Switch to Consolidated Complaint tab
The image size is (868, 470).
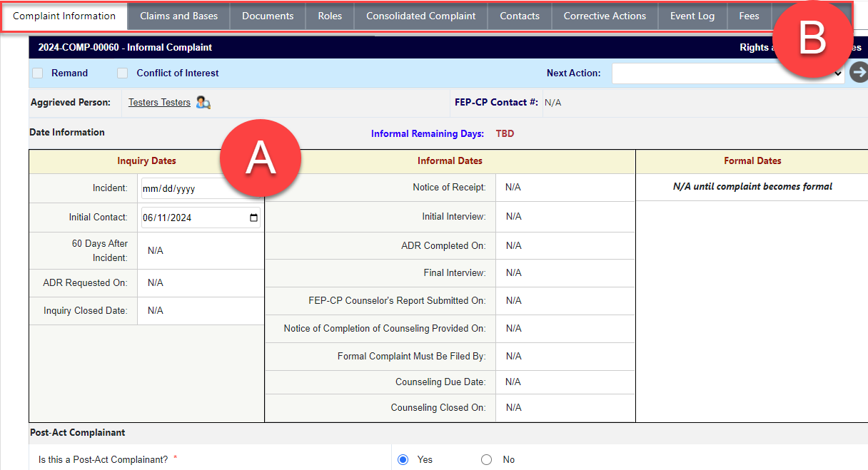click(x=421, y=16)
